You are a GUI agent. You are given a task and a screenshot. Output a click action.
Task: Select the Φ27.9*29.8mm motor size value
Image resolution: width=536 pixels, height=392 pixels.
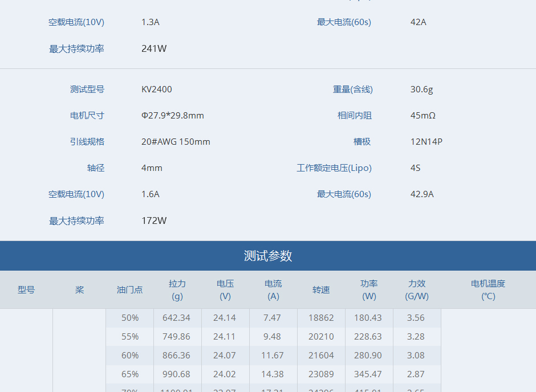[173, 116]
